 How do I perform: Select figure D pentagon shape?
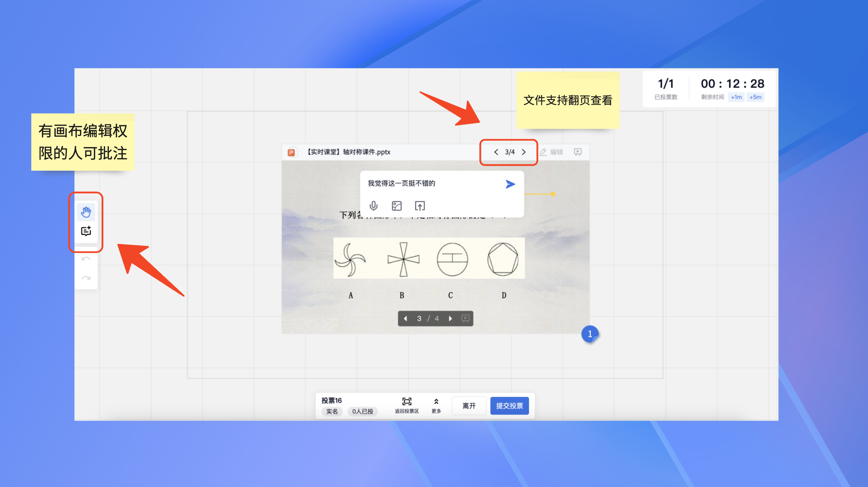(503, 259)
